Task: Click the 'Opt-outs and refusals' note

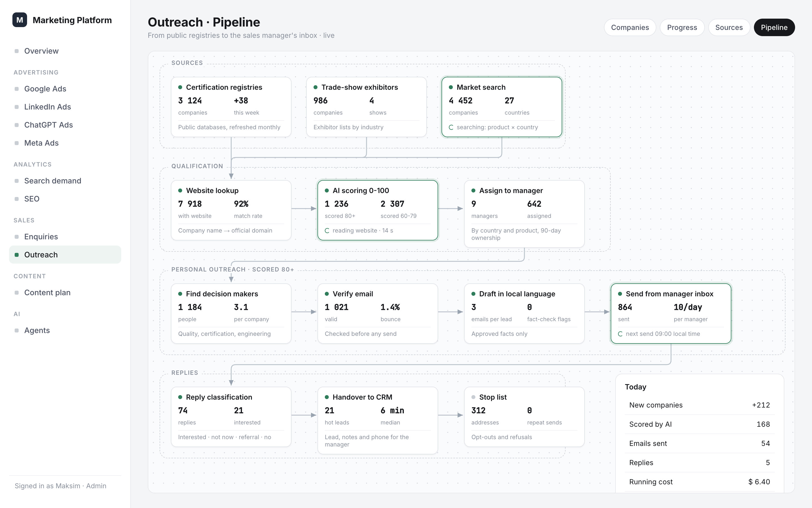Action: coord(501,437)
